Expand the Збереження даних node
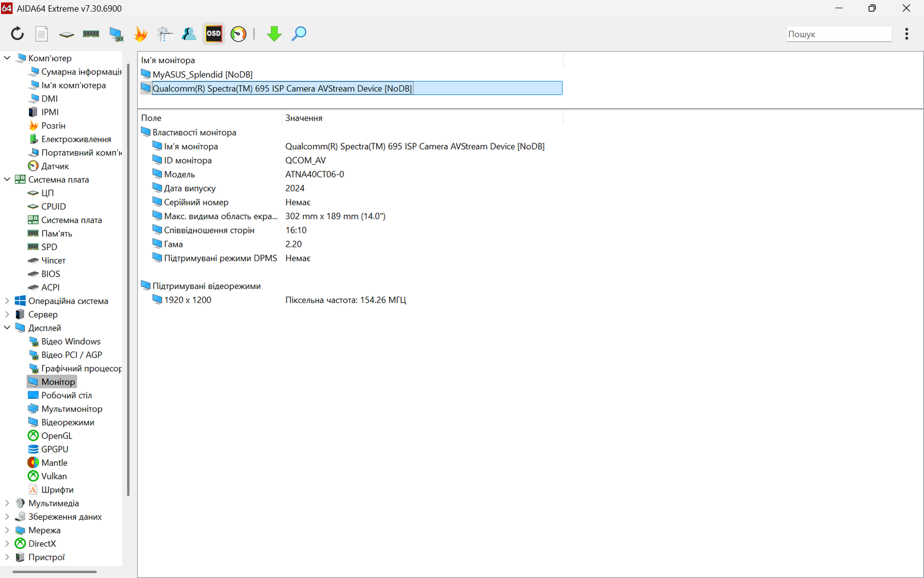Screen dimensions: 924x578 (x=7, y=517)
